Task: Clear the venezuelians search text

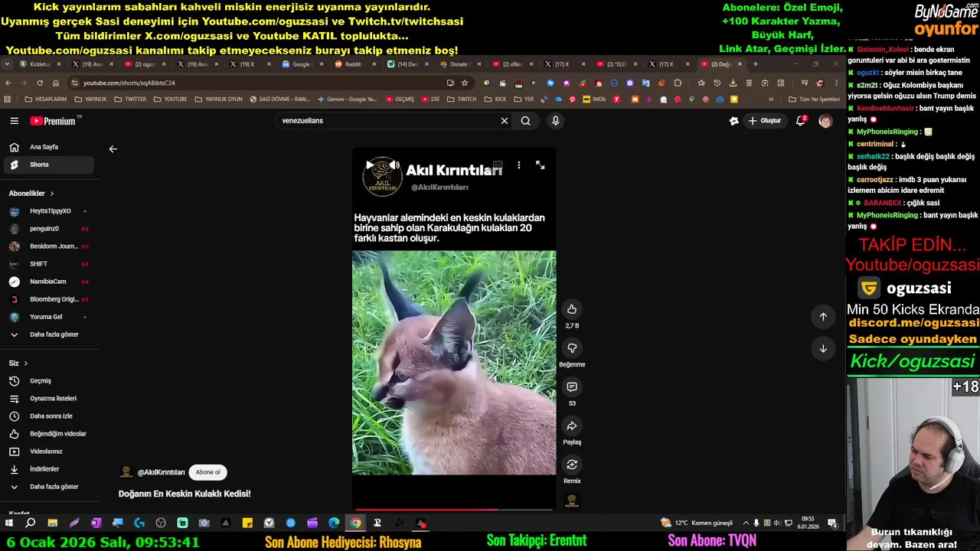Action: pos(505,121)
